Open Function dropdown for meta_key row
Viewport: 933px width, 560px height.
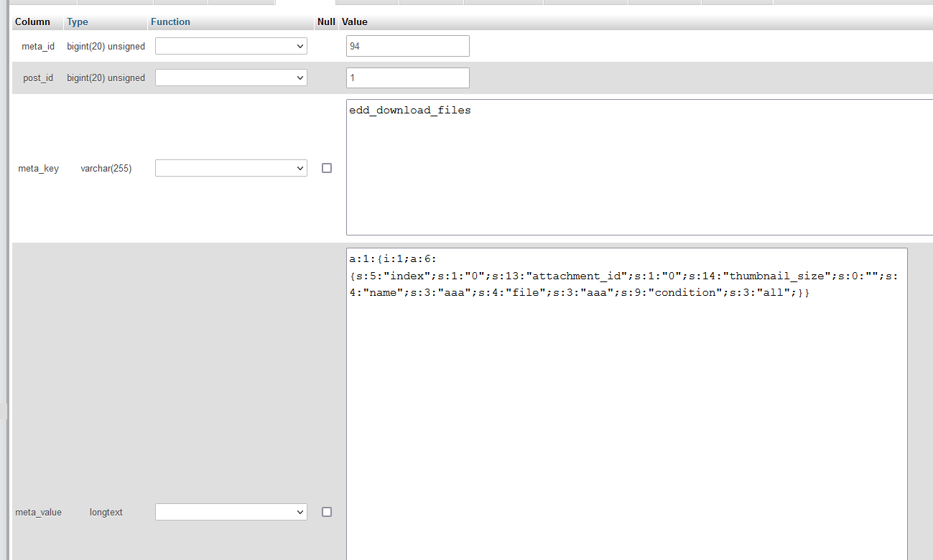pos(231,168)
